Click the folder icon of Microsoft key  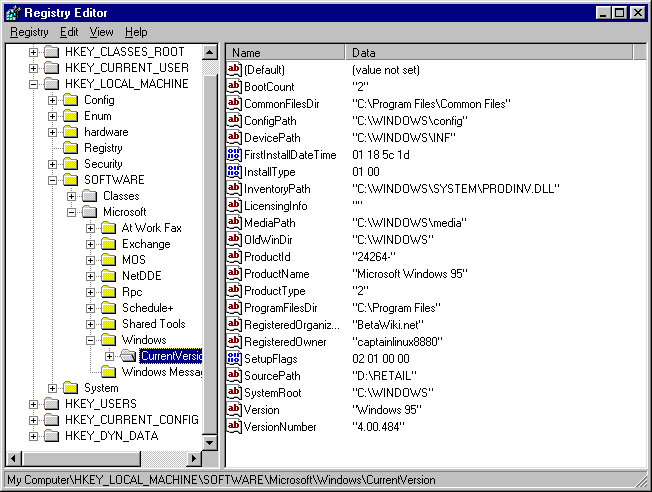[90, 212]
